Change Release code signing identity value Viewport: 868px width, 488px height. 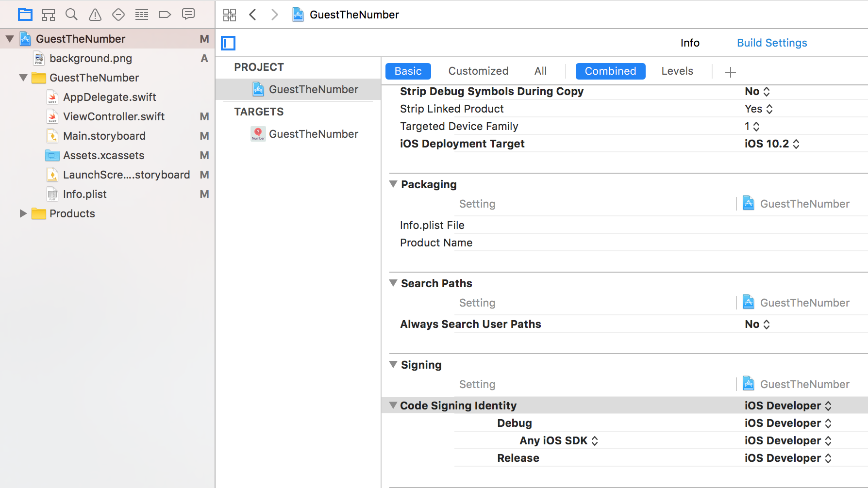788,458
